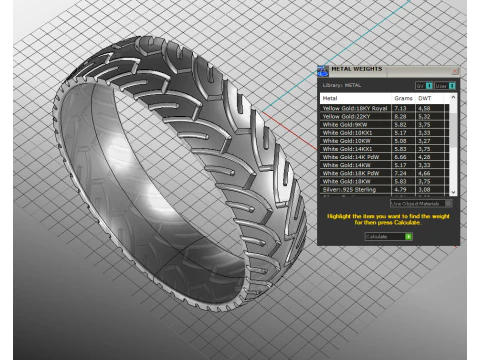Close the Metal Weights panel
Viewport: 480px width, 360px height.
pyautogui.click(x=455, y=71)
